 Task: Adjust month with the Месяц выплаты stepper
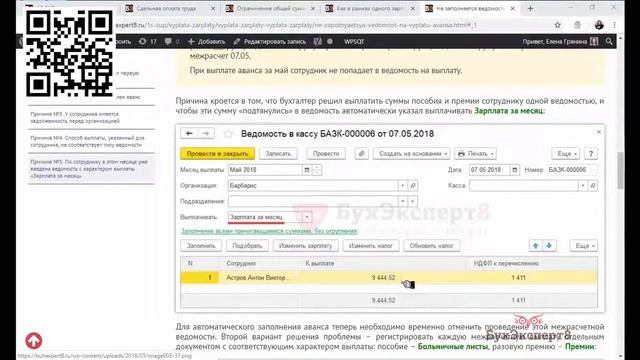click(317, 170)
